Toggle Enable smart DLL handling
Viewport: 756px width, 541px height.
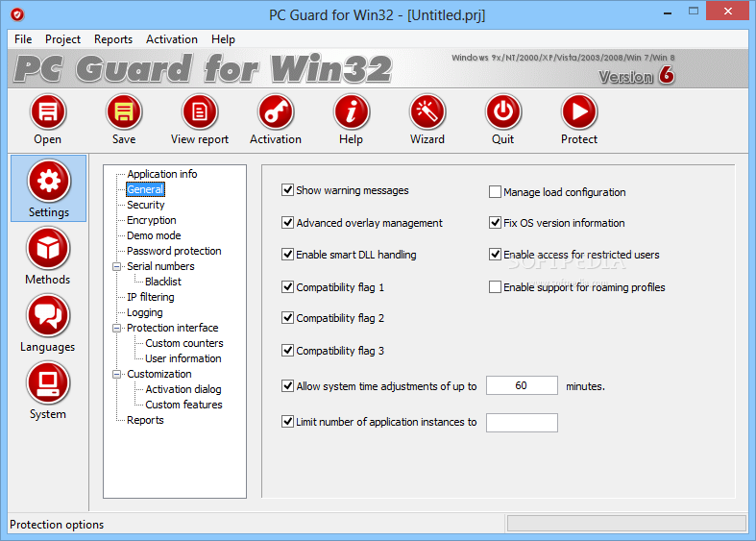pyautogui.click(x=288, y=254)
